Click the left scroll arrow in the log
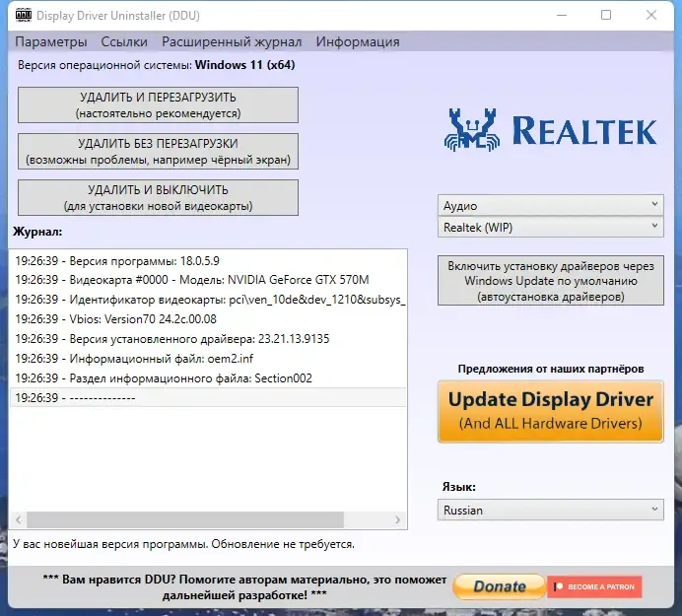The image size is (682, 616). coord(19,519)
